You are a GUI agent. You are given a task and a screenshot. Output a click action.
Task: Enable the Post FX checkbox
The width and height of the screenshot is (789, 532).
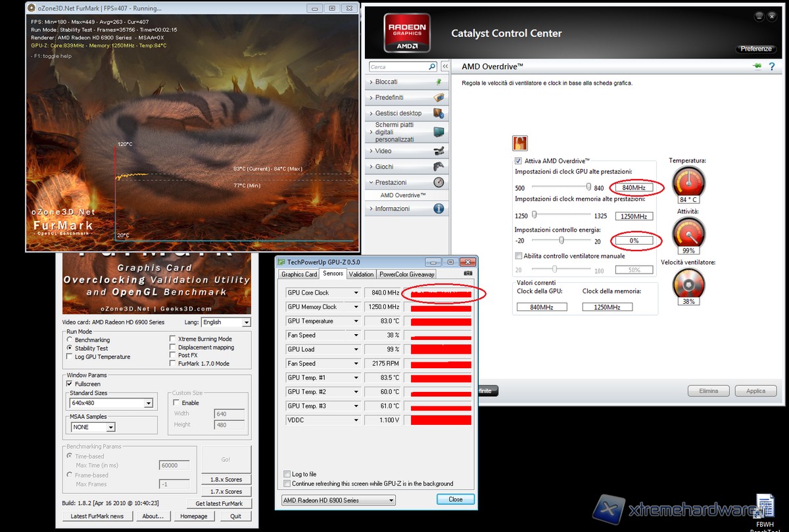pyautogui.click(x=173, y=355)
